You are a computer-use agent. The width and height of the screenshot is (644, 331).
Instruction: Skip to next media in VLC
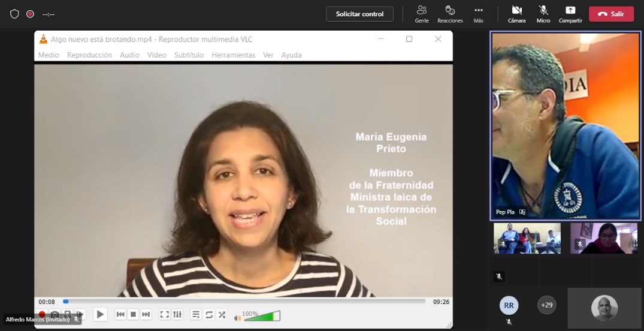click(146, 314)
